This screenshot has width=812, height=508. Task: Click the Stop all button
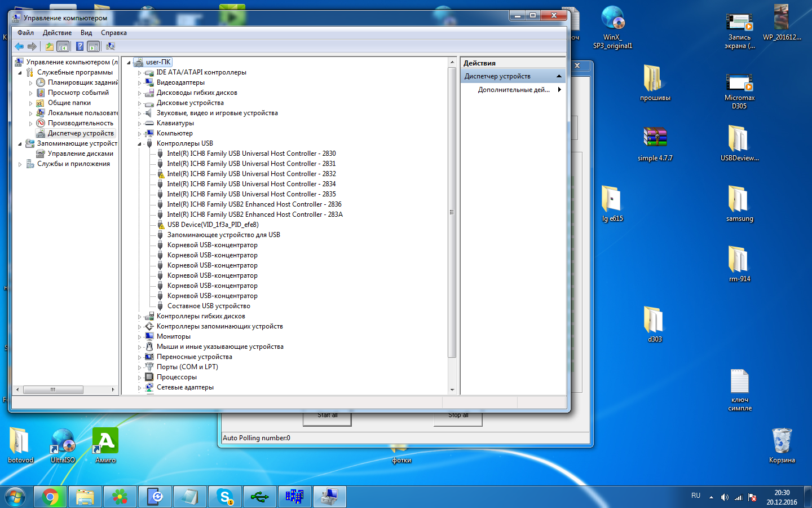tap(458, 416)
